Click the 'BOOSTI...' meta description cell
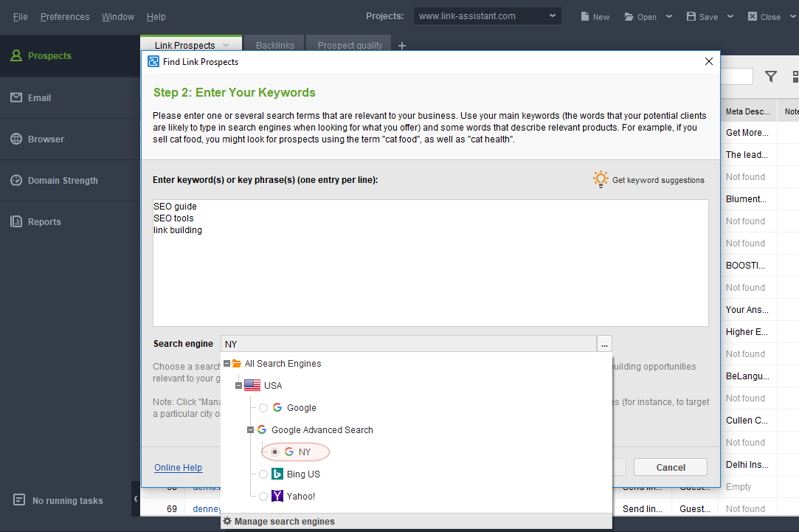799x532 pixels. 748,266
